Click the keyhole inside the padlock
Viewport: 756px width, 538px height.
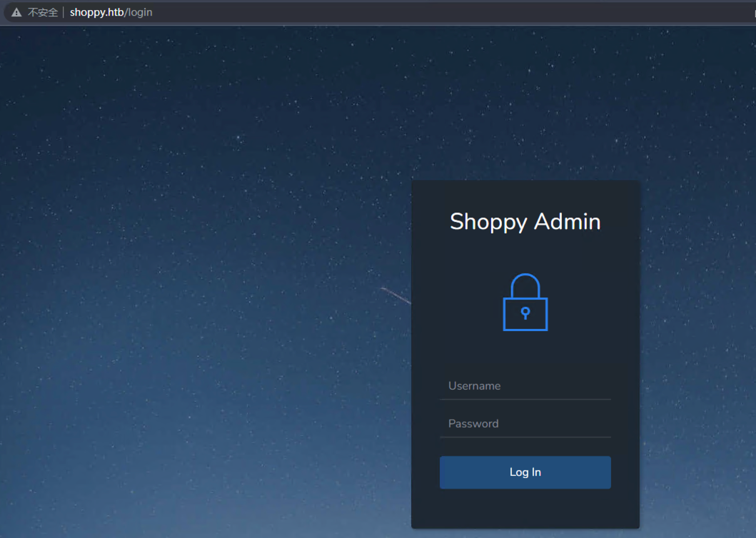525,313
